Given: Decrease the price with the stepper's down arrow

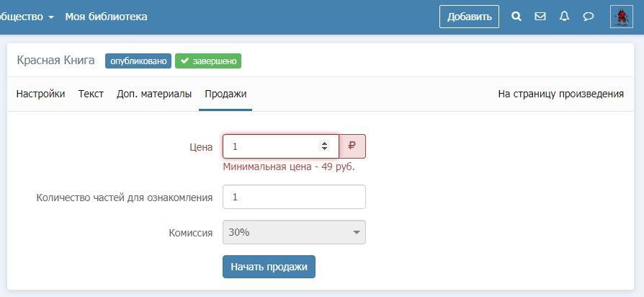Looking at the screenshot, I should (325, 150).
